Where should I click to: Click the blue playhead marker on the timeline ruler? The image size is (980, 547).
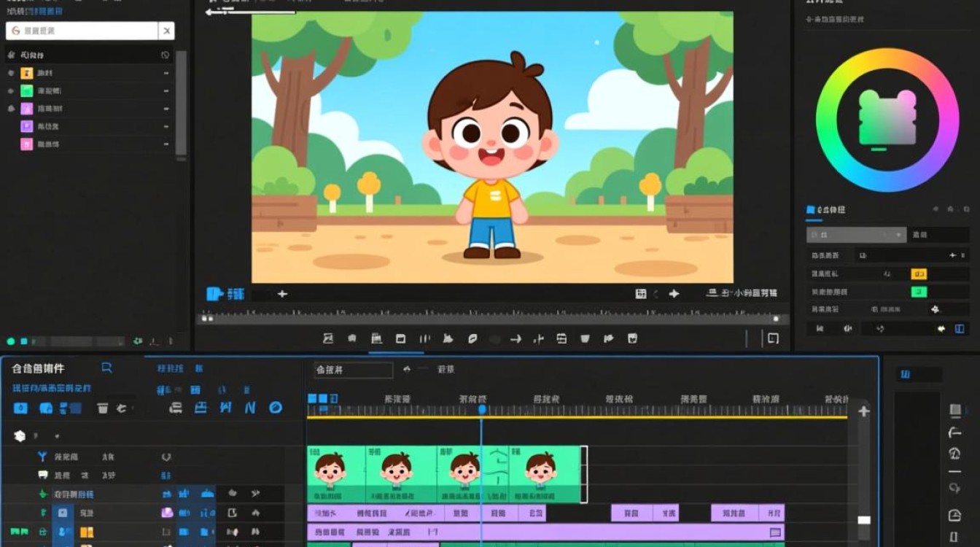[x=481, y=410]
